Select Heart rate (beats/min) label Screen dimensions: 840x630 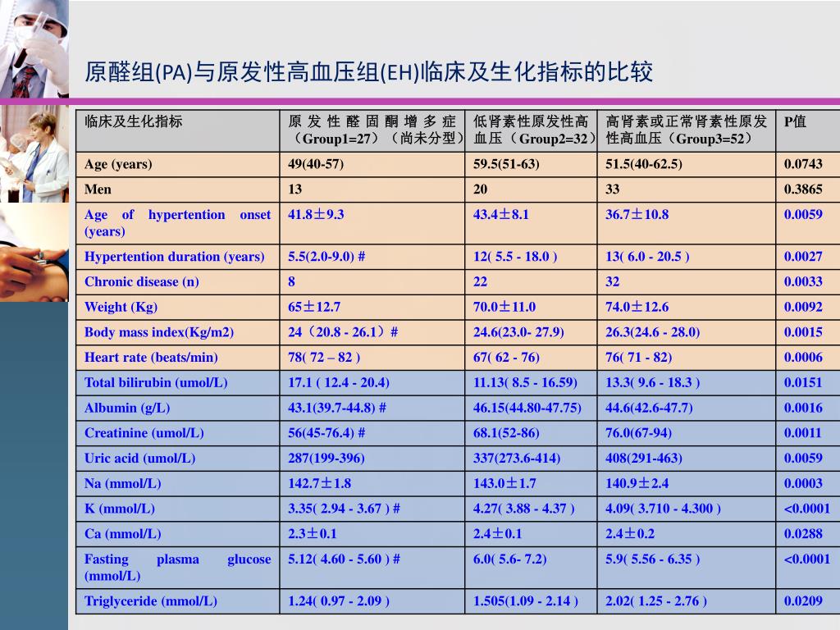click(x=151, y=358)
